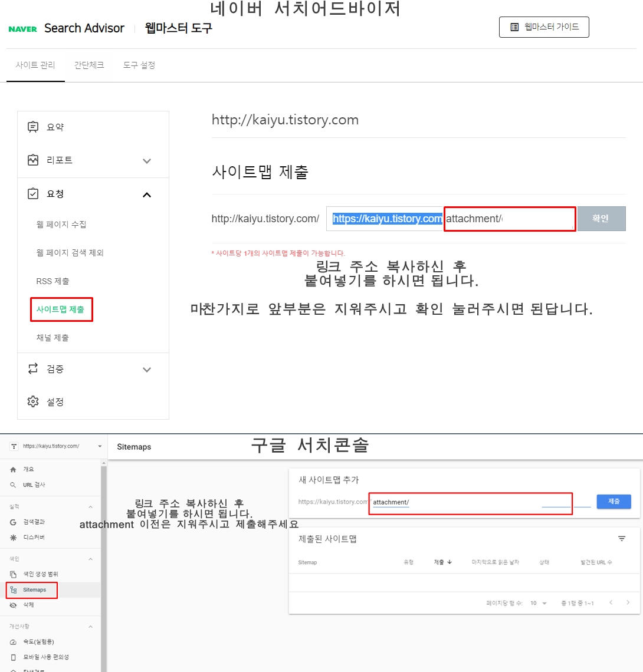Open 채널 제출 menu item

pyautogui.click(x=53, y=338)
